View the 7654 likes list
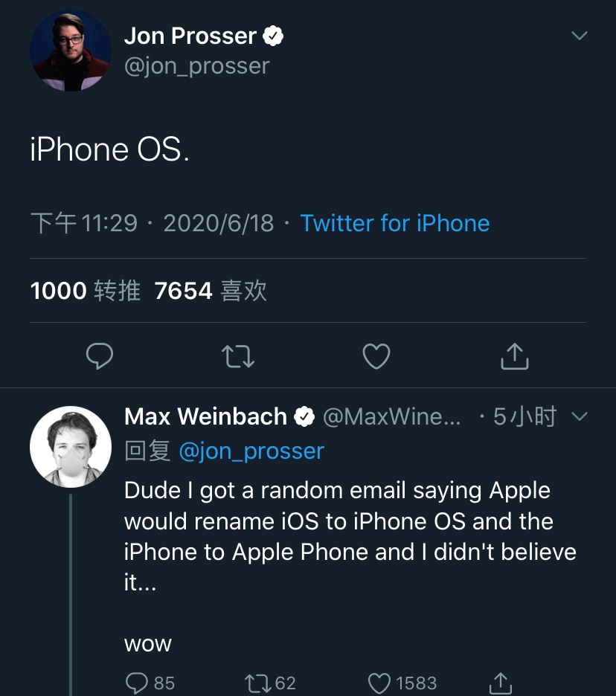The height and width of the screenshot is (696, 616). click(x=211, y=291)
